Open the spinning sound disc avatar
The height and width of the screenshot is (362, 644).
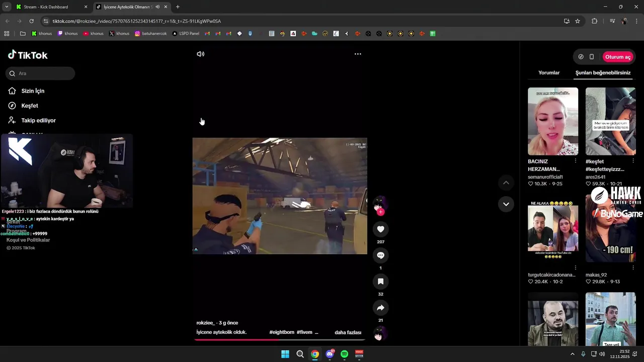click(x=380, y=333)
